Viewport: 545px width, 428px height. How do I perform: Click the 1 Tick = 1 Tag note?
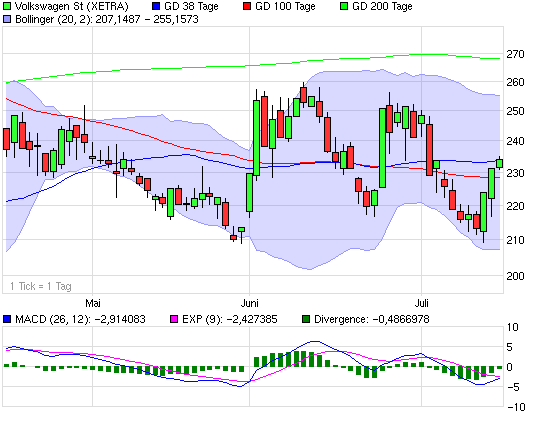41,286
